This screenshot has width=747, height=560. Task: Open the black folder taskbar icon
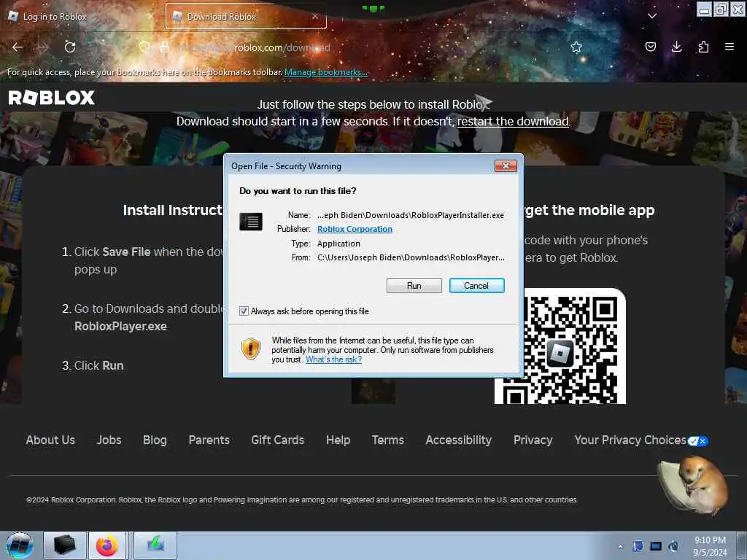click(x=65, y=545)
